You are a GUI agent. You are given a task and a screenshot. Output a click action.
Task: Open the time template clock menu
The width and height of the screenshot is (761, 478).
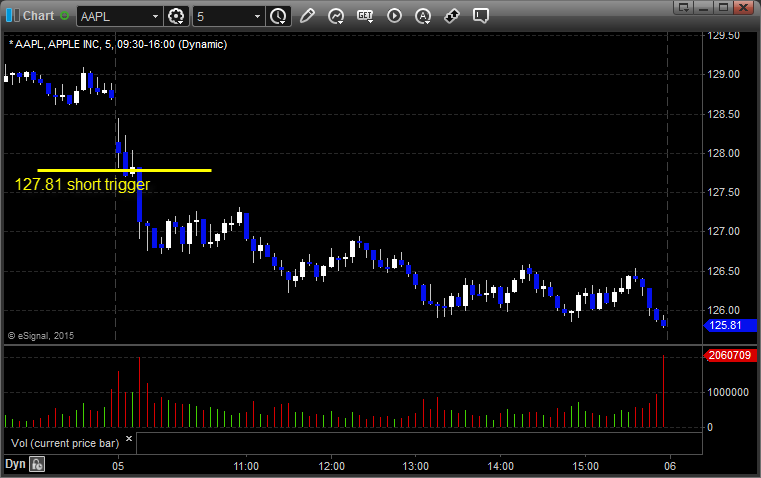pyautogui.click(x=279, y=16)
